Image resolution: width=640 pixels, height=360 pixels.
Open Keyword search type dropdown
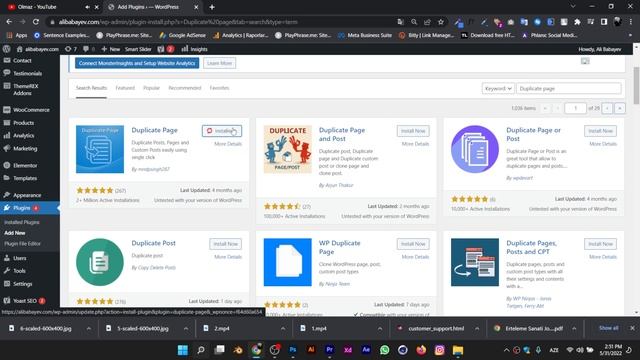coord(498,89)
